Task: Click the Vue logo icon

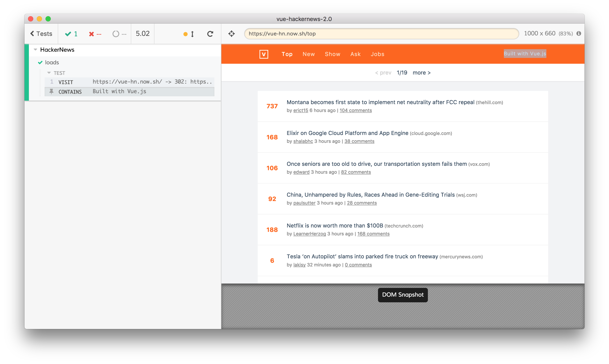Action: [x=264, y=54]
